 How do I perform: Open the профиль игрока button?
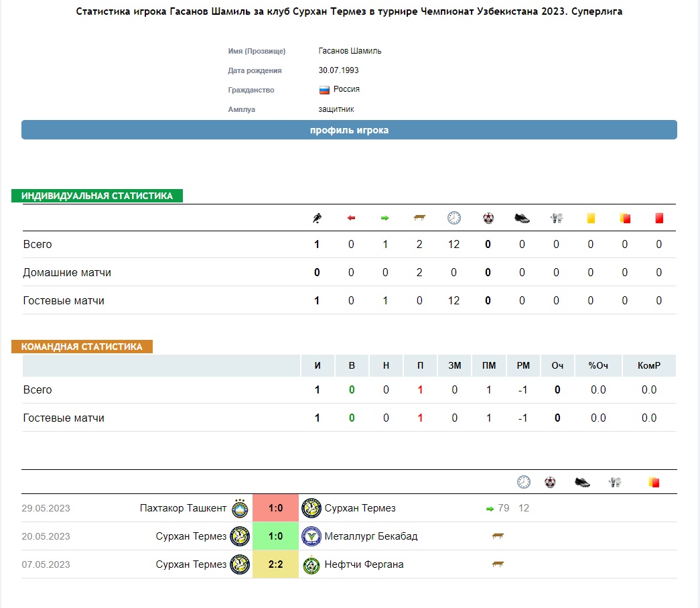coord(349,130)
